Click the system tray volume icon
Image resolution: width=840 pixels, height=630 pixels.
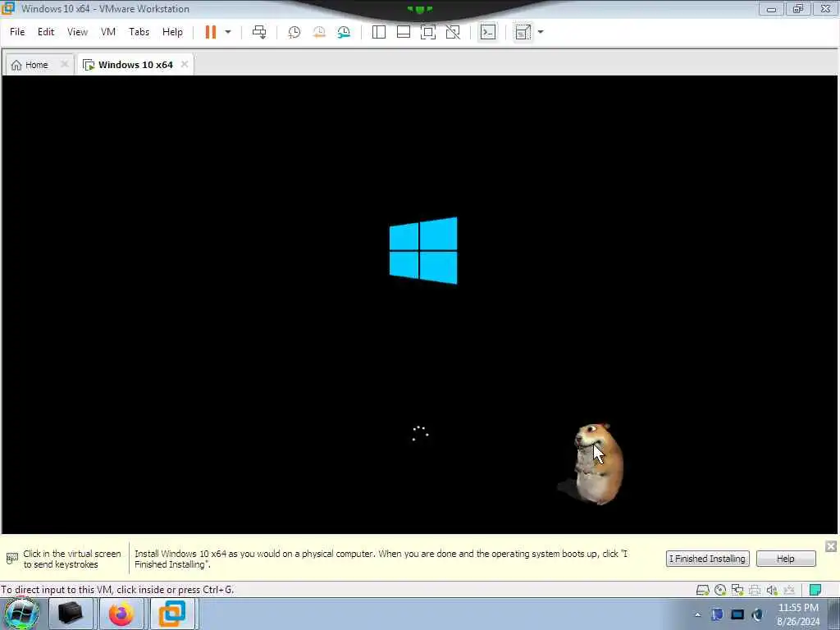(757, 615)
